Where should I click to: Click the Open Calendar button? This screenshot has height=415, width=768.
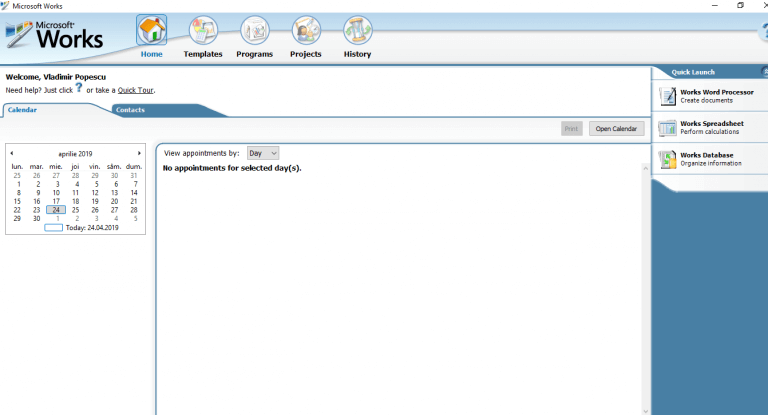(x=616, y=128)
